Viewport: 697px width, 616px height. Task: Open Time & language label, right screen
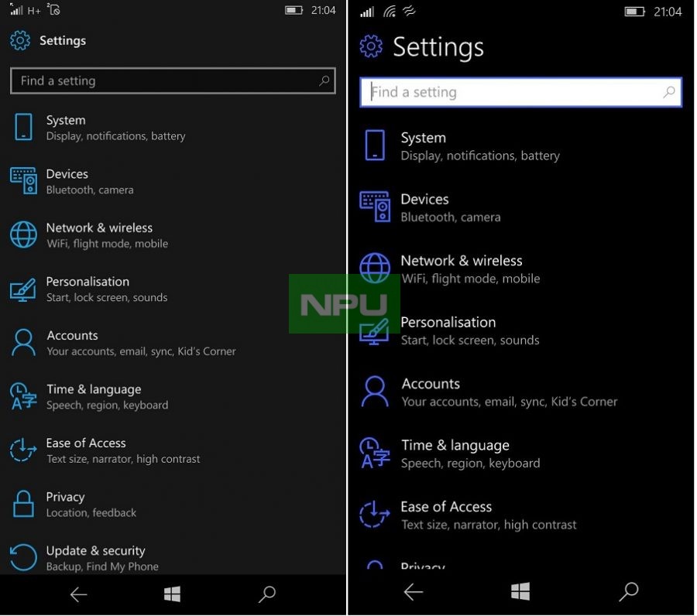(x=455, y=446)
